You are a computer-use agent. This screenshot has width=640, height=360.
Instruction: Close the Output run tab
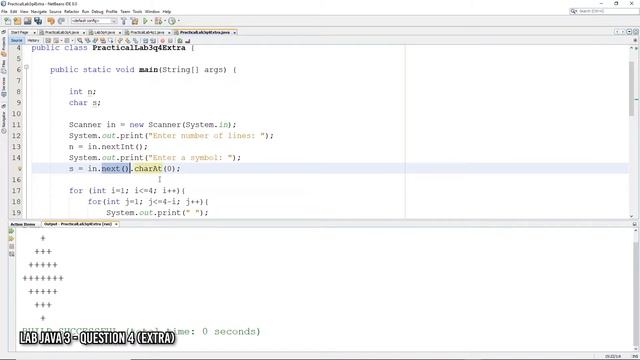click(x=116, y=224)
